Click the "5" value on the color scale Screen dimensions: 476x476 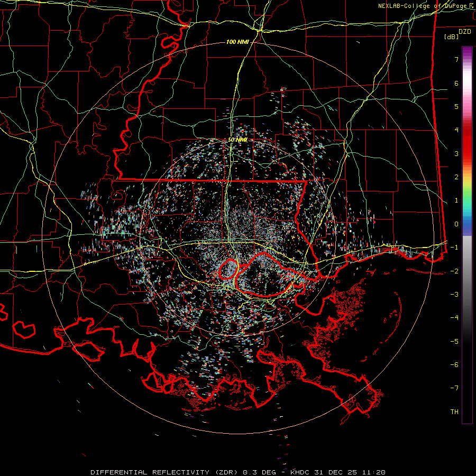(x=456, y=106)
